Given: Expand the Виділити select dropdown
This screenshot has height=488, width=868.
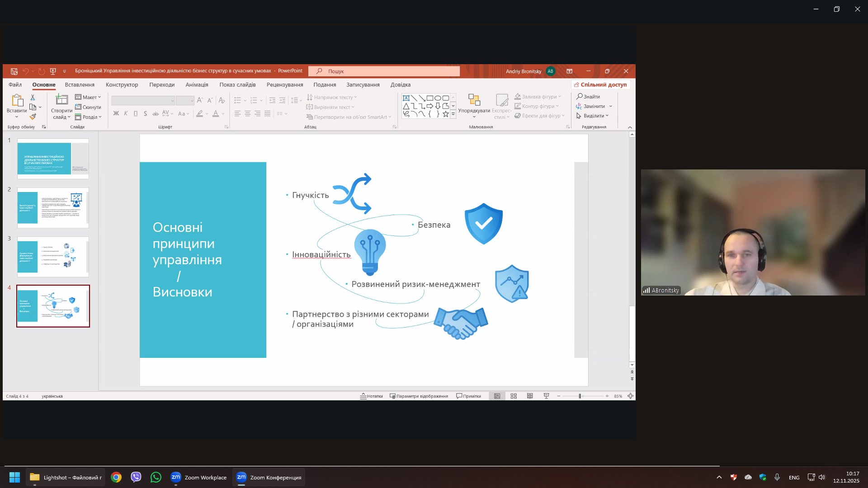Looking at the screenshot, I should click(x=593, y=116).
